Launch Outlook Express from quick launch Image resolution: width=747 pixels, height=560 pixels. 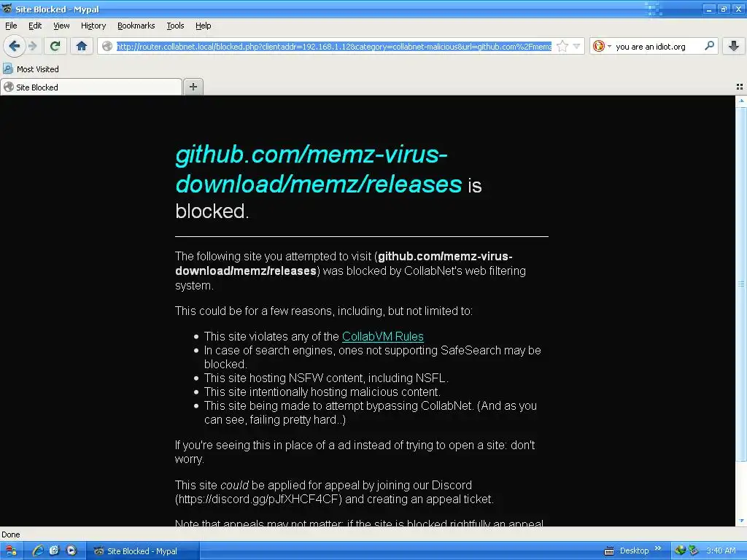coord(54,551)
